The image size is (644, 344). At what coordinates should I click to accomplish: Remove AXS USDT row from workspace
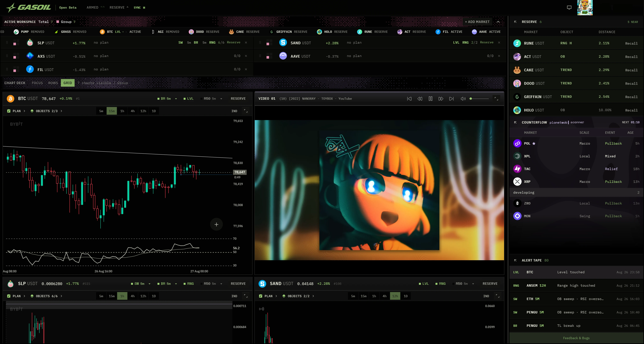coord(246,56)
